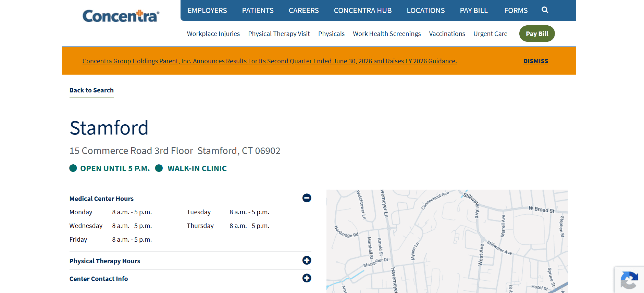Open the Patients menu
644x293 pixels.
258,11
